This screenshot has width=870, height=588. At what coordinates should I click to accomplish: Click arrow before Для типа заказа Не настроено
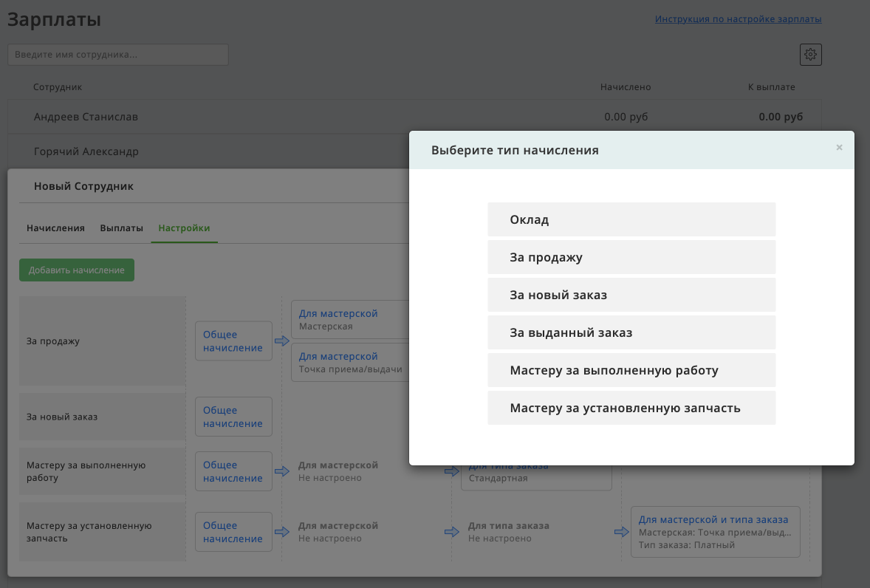click(x=452, y=531)
